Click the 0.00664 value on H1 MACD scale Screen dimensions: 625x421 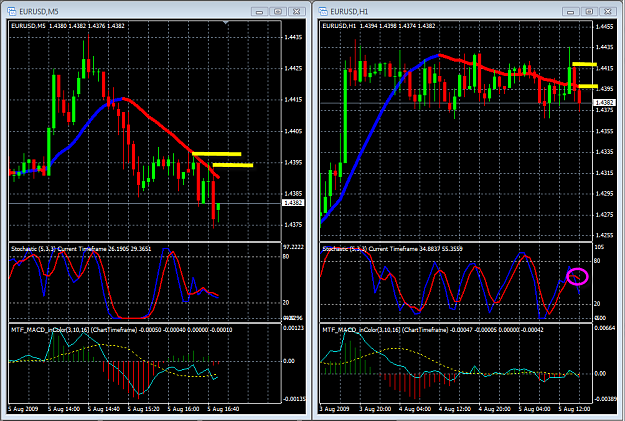[x=605, y=328]
